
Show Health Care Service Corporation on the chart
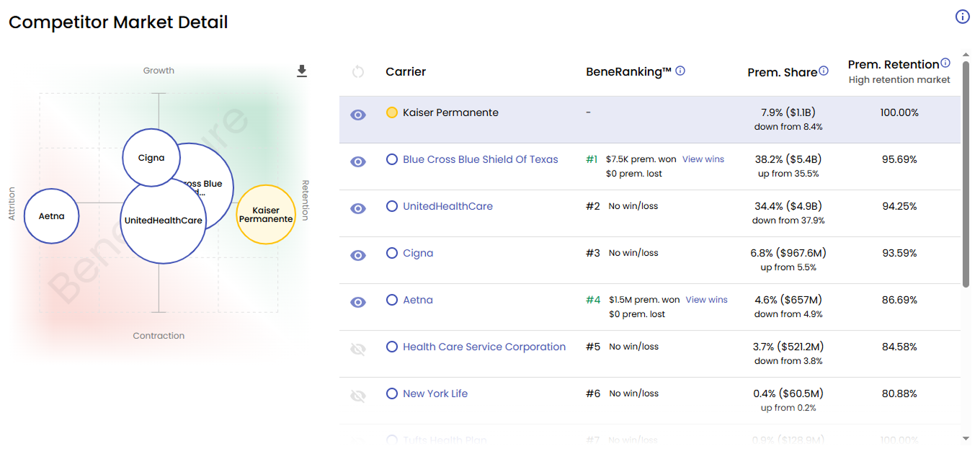point(357,348)
